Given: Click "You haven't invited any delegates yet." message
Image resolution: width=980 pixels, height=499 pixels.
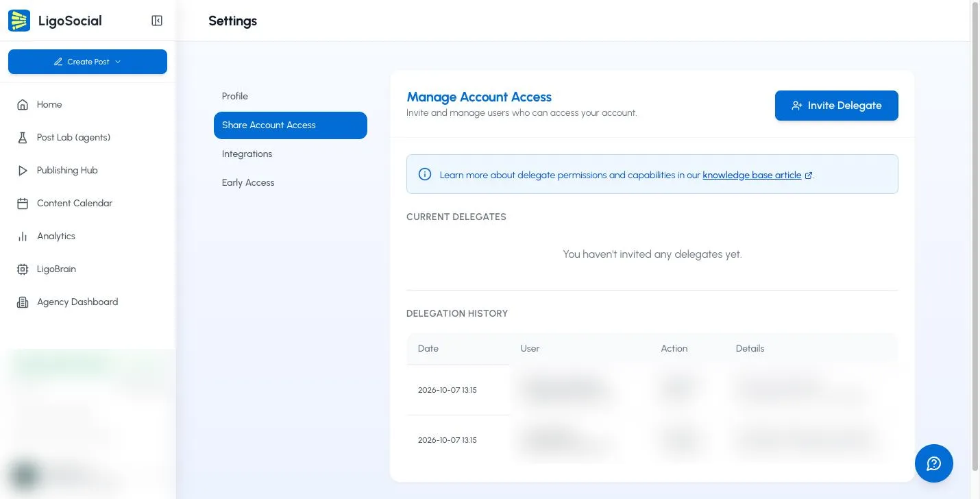Looking at the screenshot, I should [652, 254].
